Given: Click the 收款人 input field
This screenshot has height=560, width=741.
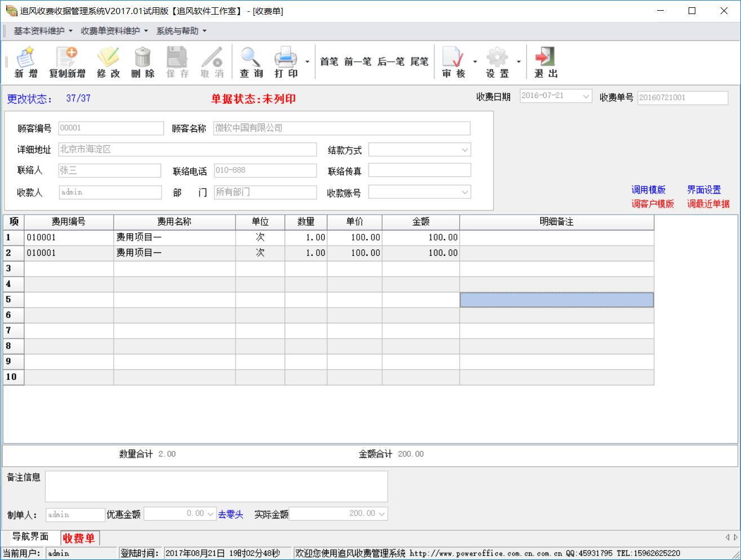Looking at the screenshot, I should click(110, 192).
